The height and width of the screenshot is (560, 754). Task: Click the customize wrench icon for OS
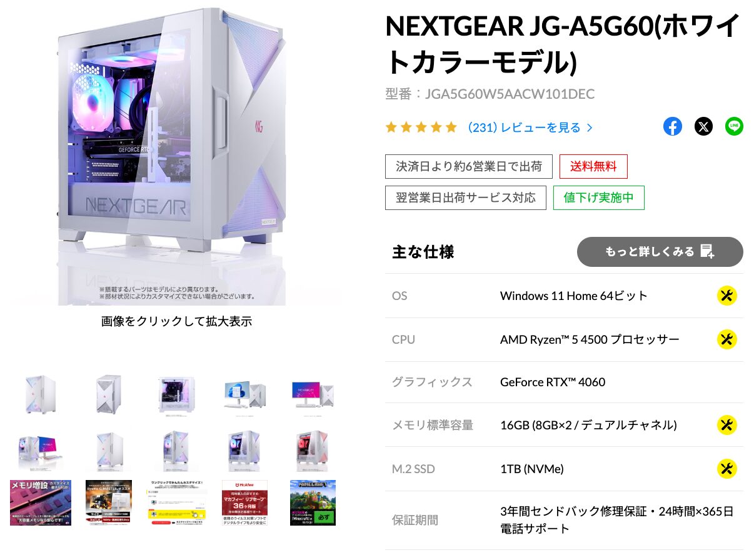pyautogui.click(x=726, y=296)
